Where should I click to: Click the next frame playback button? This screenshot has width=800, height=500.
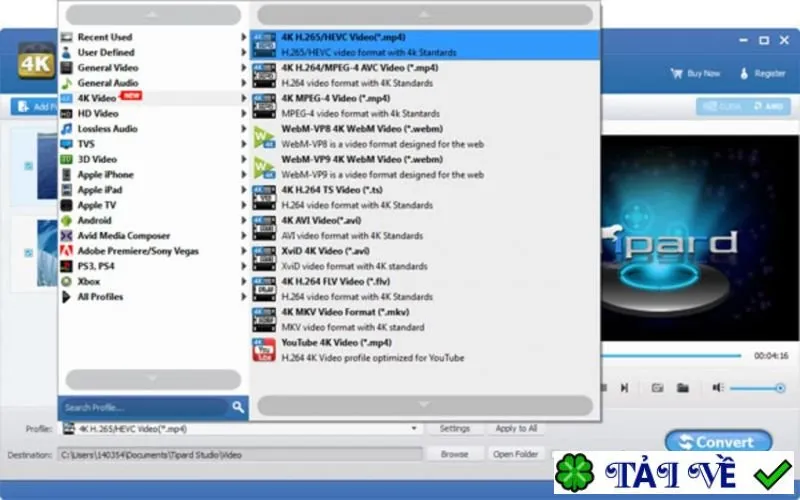point(624,388)
